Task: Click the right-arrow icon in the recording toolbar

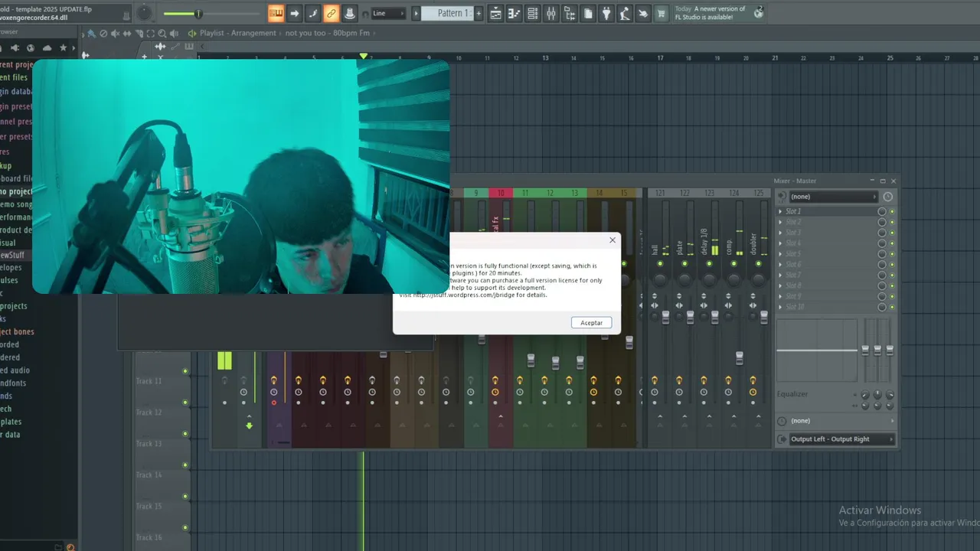Action: (294, 13)
